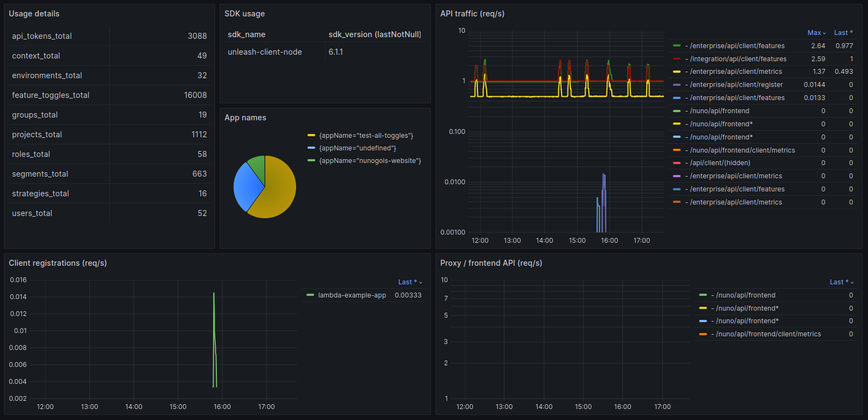Sort Proxy / frontend API legend by Last *
Screen dimensions: 868x420
pyautogui.click(x=841, y=282)
